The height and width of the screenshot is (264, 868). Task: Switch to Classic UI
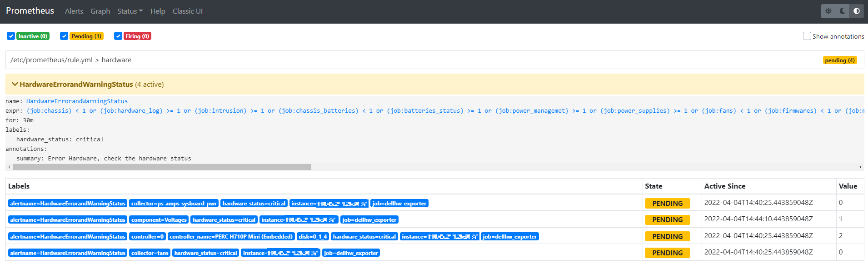tap(188, 11)
